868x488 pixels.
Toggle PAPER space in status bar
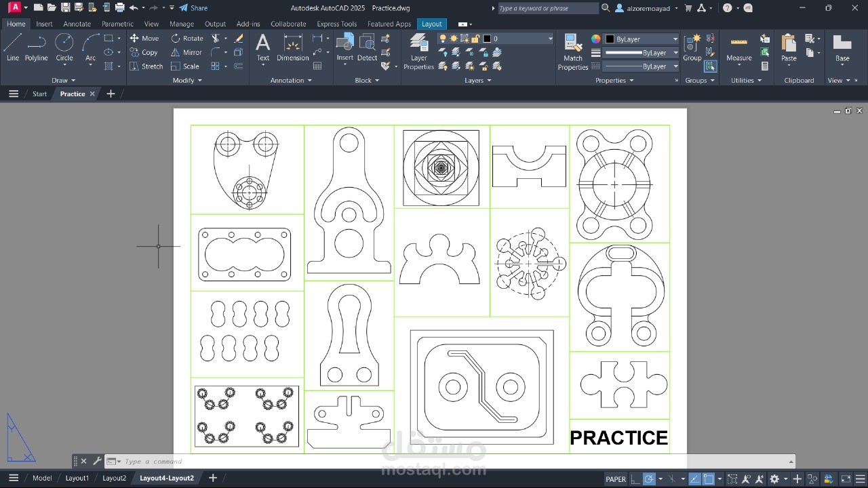[616, 479]
